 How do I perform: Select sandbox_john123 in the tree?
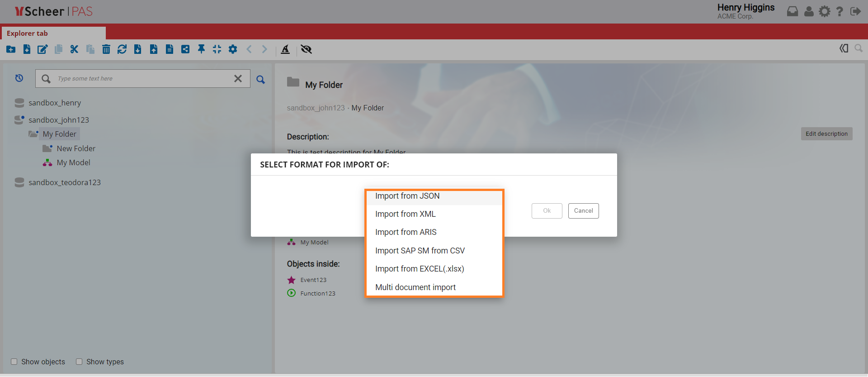(x=59, y=120)
